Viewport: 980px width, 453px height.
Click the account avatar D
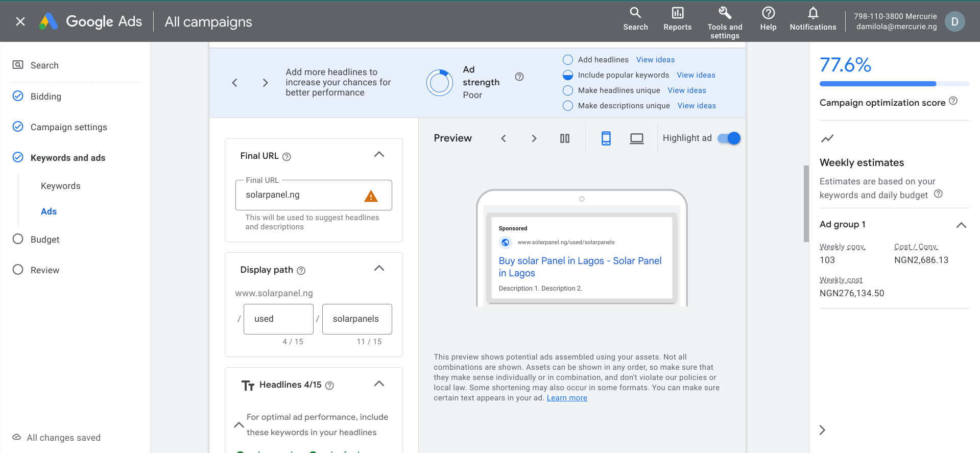pyautogui.click(x=954, y=21)
